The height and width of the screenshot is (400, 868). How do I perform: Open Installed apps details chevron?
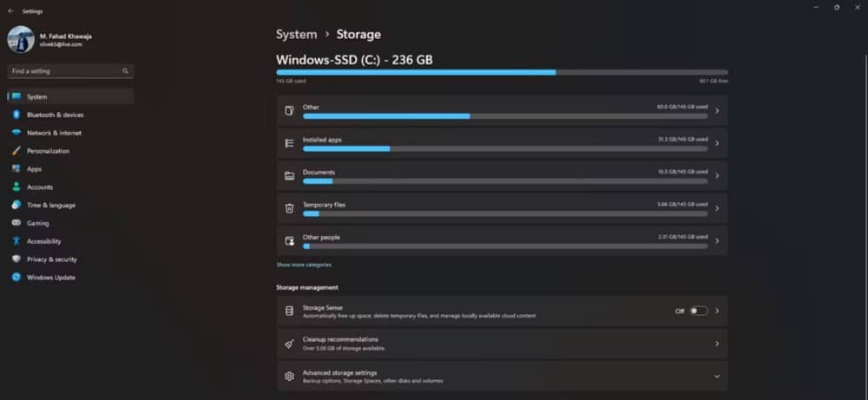click(717, 143)
